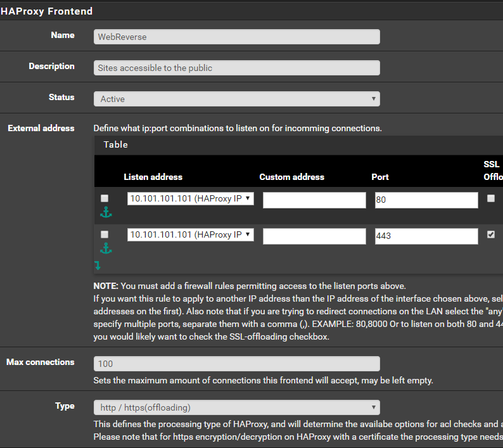Click the green add-row arrow icon below the table
Screen dimensions: 503x448
[x=98, y=265]
